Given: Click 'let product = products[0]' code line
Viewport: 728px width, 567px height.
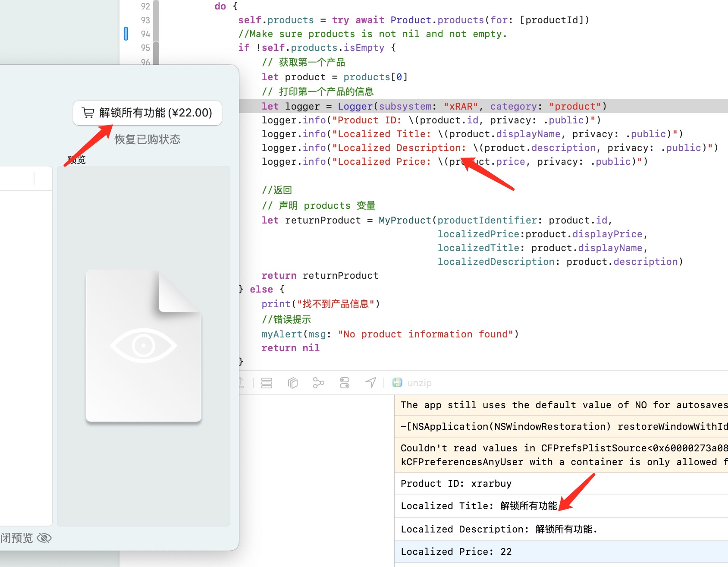Looking at the screenshot, I should (x=335, y=77).
